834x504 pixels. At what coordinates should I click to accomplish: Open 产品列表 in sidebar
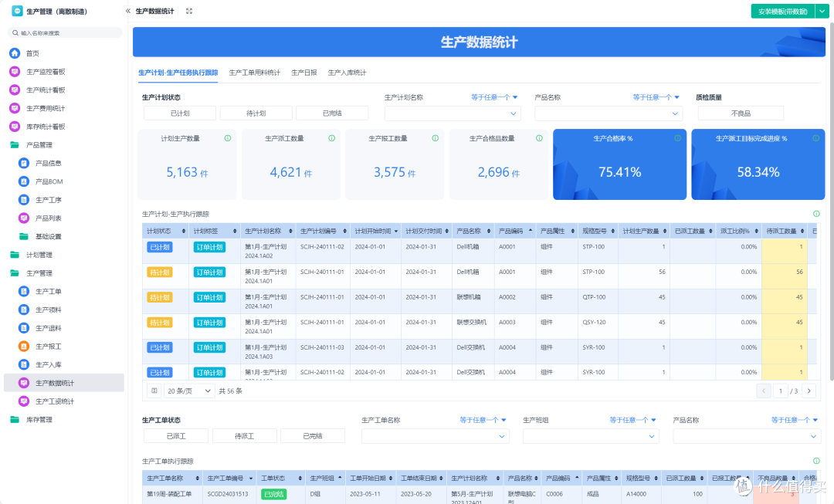[x=49, y=218]
